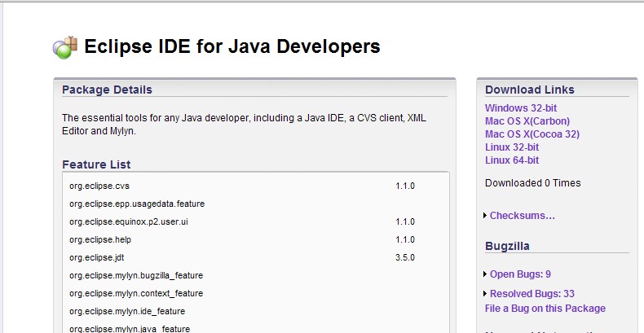Screen dimensions: 644x333
Task: Click the 1.1.0 version beside org.eclipse.help
Action: tap(405, 239)
